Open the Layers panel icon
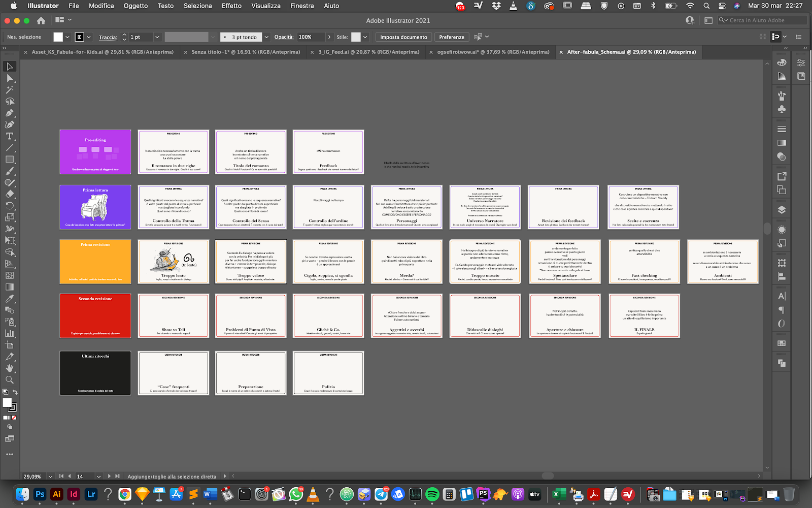Screen dimensions: 812x508 point(782,210)
